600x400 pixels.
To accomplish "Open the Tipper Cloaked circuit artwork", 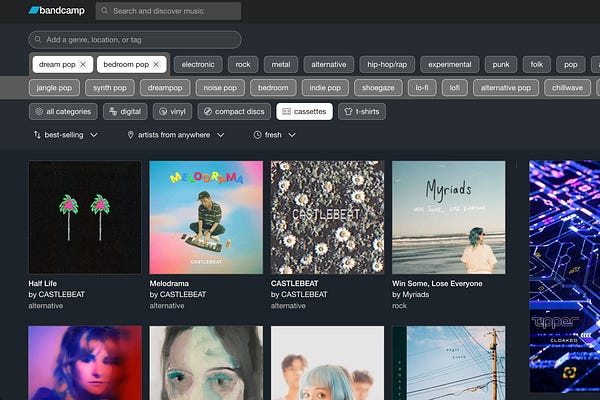I will point(564,276).
